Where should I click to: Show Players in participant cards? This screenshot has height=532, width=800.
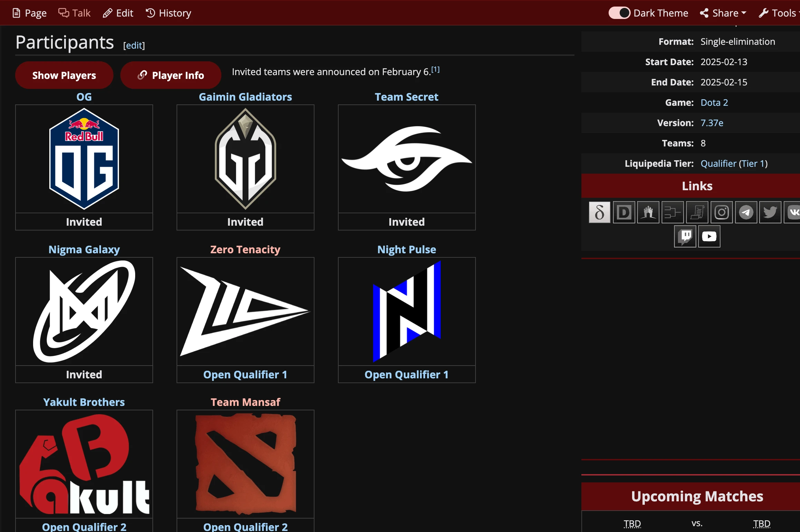(x=64, y=75)
